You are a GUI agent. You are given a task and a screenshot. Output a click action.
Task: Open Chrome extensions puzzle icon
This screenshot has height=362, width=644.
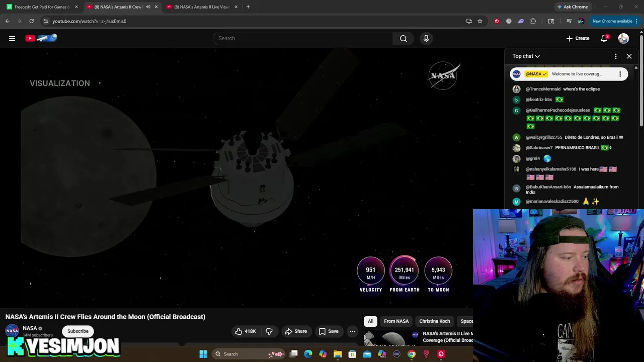click(x=533, y=21)
